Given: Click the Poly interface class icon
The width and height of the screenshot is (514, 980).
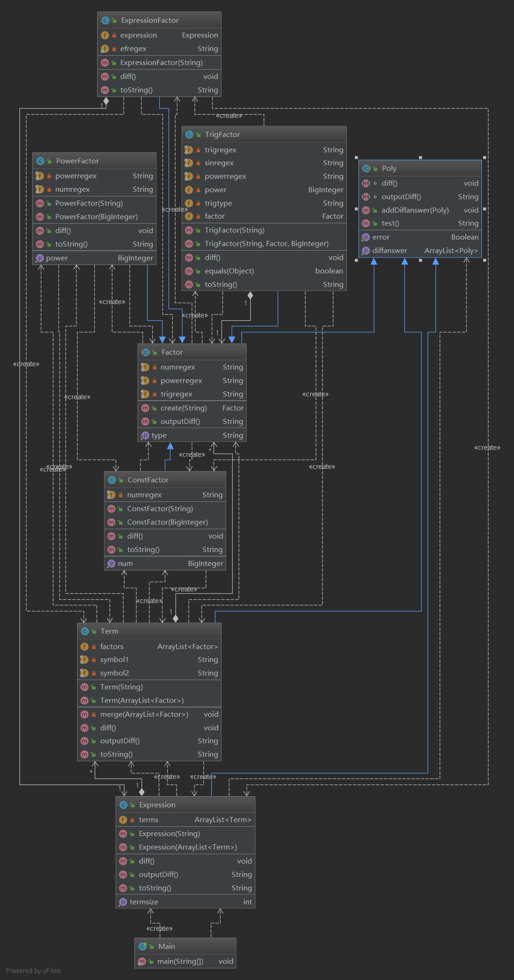Looking at the screenshot, I should pos(366,169).
